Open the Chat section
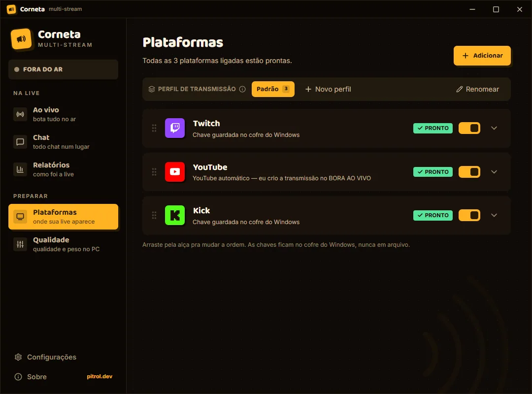Screen dimensions: 532x394 (x=64, y=142)
